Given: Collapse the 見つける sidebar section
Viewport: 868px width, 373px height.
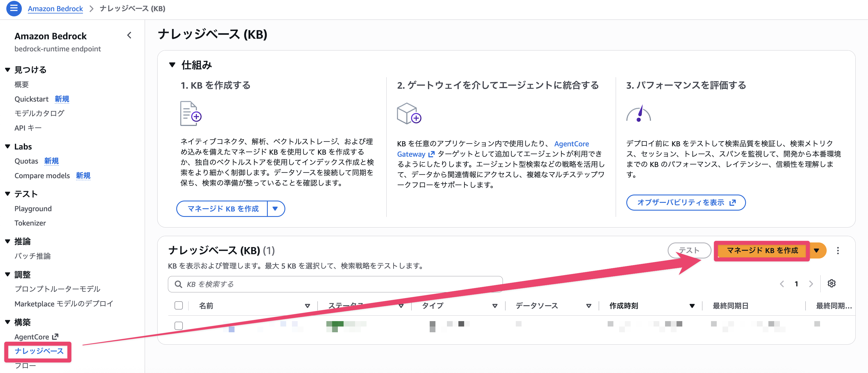Looking at the screenshot, I should [8, 70].
